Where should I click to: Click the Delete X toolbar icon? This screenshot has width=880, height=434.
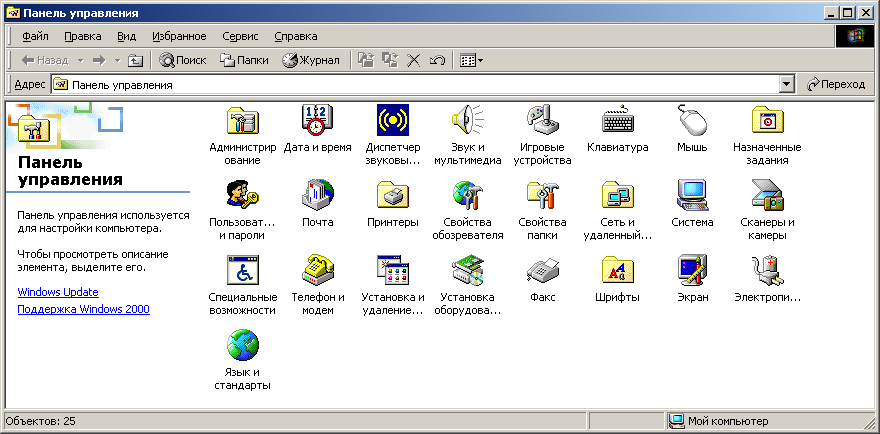[414, 60]
